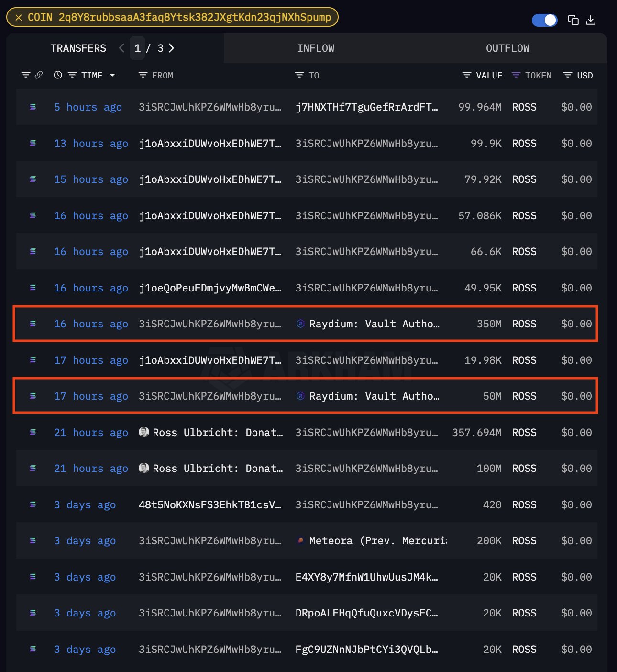Click Solana icon in the 357.694M row
Viewport: 617px width, 672px height.
click(x=33, y=432)
